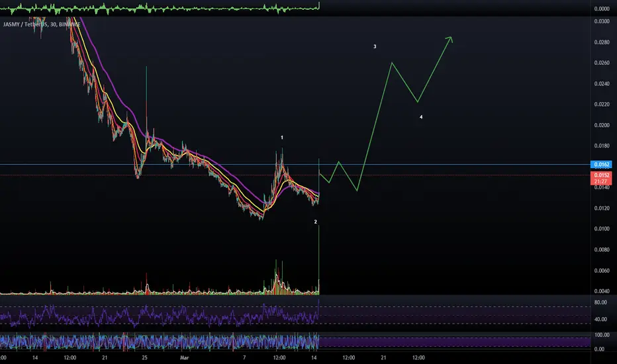Viewport: 617px width, 364px height.
Task: Select the red 0.0152 current price label
Action: tap(601, 178)
